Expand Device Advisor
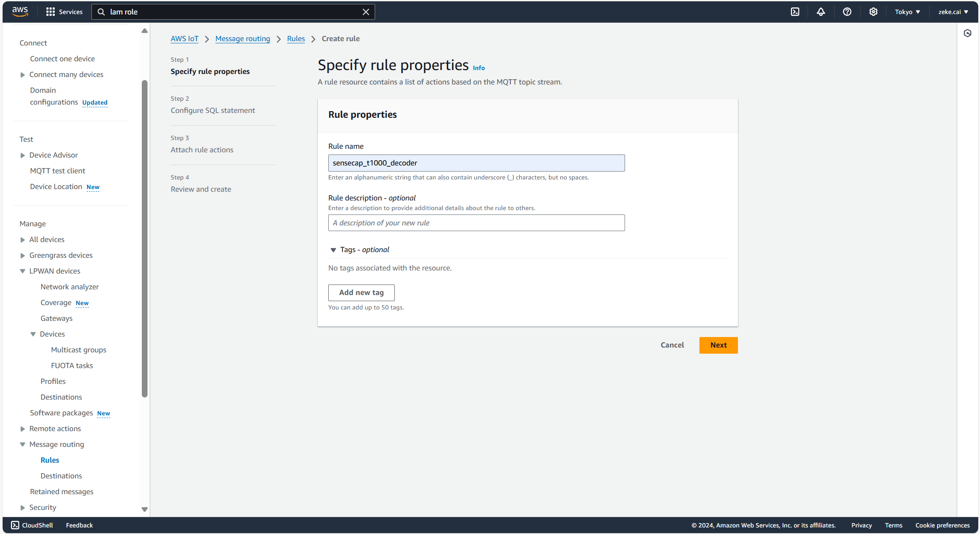The height and width of the screenshot is (534, 980). [x=23, y=155]
